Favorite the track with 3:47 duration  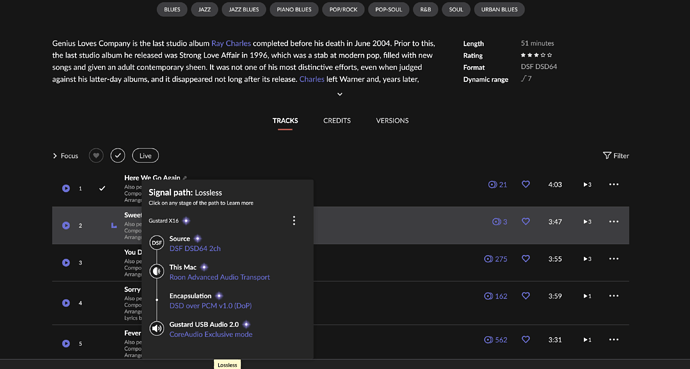click(x=525, y=222)
